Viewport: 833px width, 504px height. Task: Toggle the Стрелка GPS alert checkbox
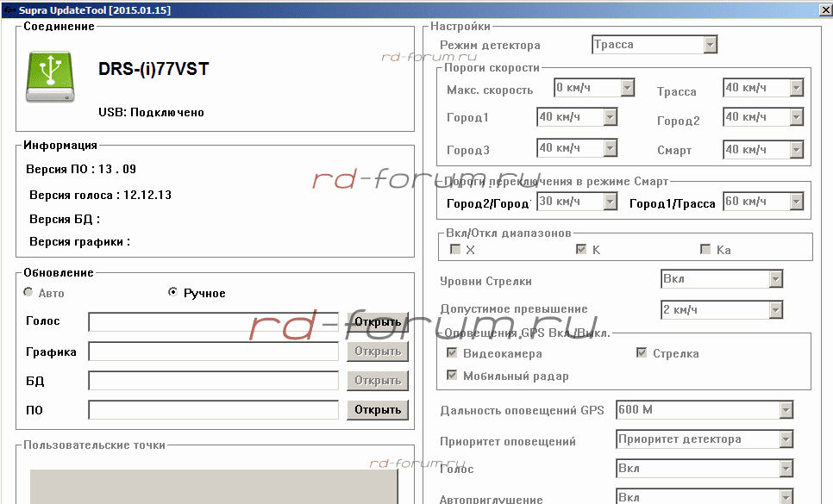click(642, 353)
